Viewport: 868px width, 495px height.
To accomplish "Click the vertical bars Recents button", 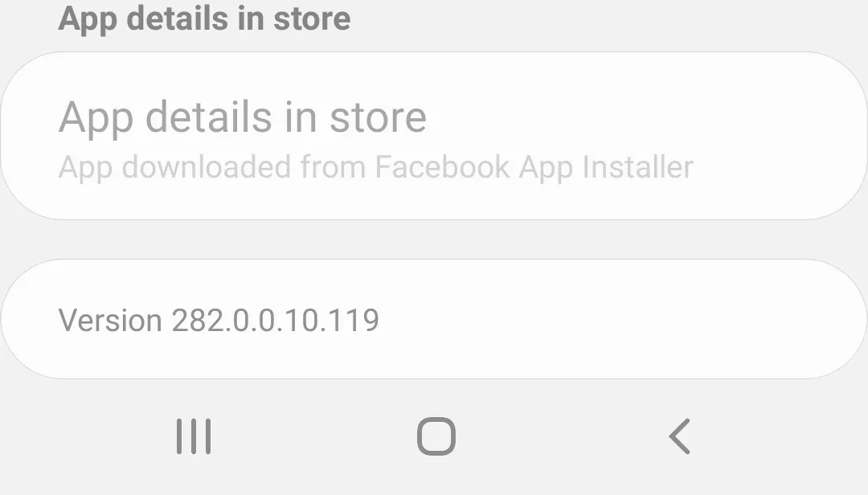I will pos(194,436).
